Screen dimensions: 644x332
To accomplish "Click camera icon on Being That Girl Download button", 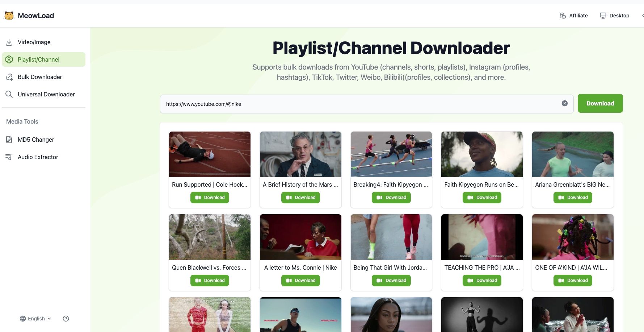I will (379, 281).
